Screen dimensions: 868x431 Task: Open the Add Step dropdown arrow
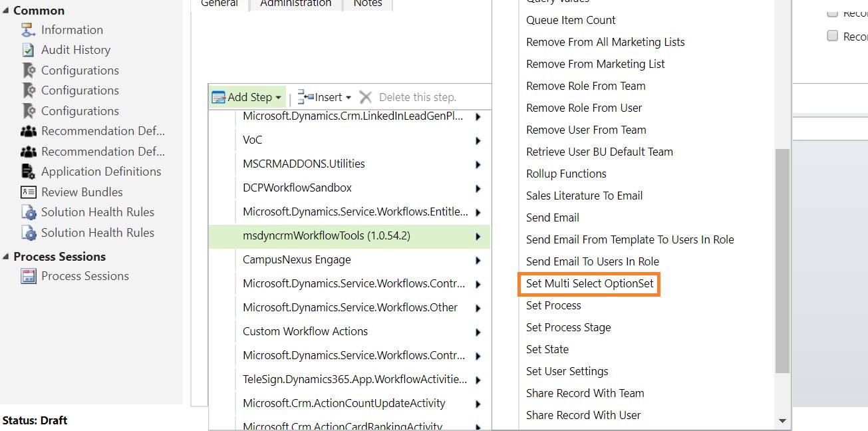coord(277,96)
